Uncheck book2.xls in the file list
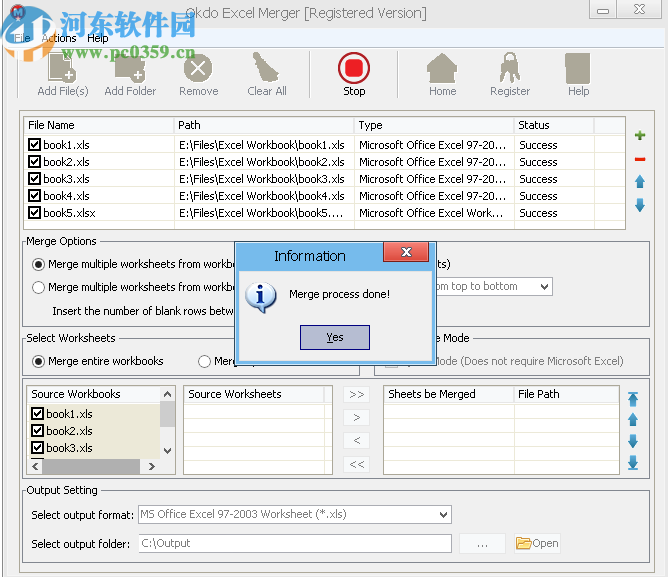Viewport: 668px width, 577px height. (35, 162)
